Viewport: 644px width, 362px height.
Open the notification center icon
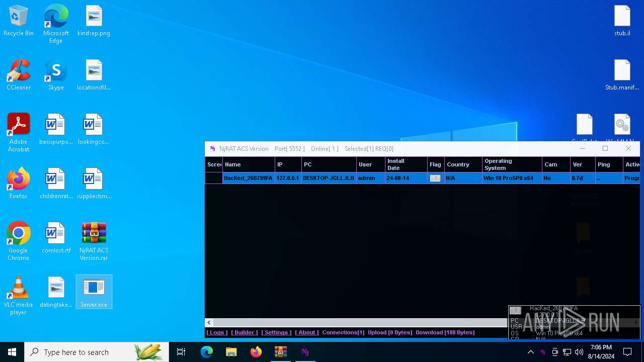627,352
